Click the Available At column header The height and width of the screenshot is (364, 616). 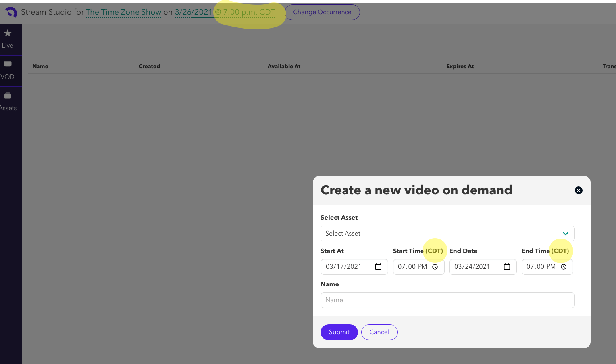(284, 67)
